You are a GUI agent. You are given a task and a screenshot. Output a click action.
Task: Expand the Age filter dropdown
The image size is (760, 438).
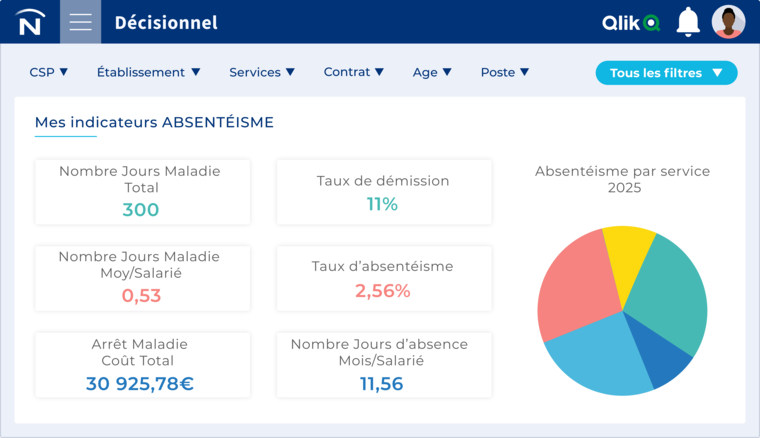click(x=432, y=72)
